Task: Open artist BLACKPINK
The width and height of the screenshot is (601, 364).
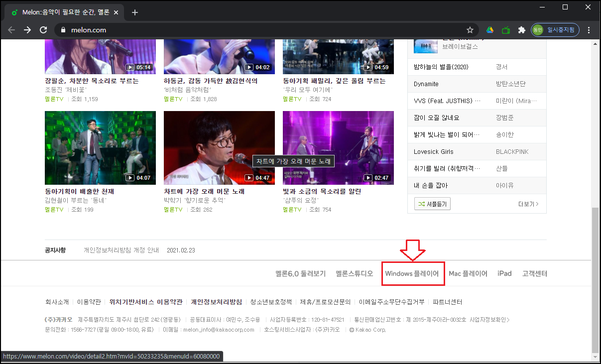Action: pos(512,151)
